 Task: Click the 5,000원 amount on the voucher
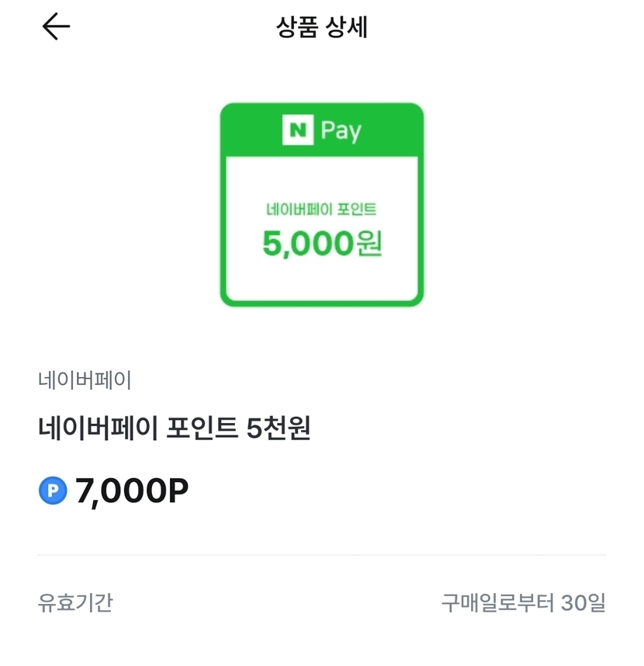click(x=322, y=244)
